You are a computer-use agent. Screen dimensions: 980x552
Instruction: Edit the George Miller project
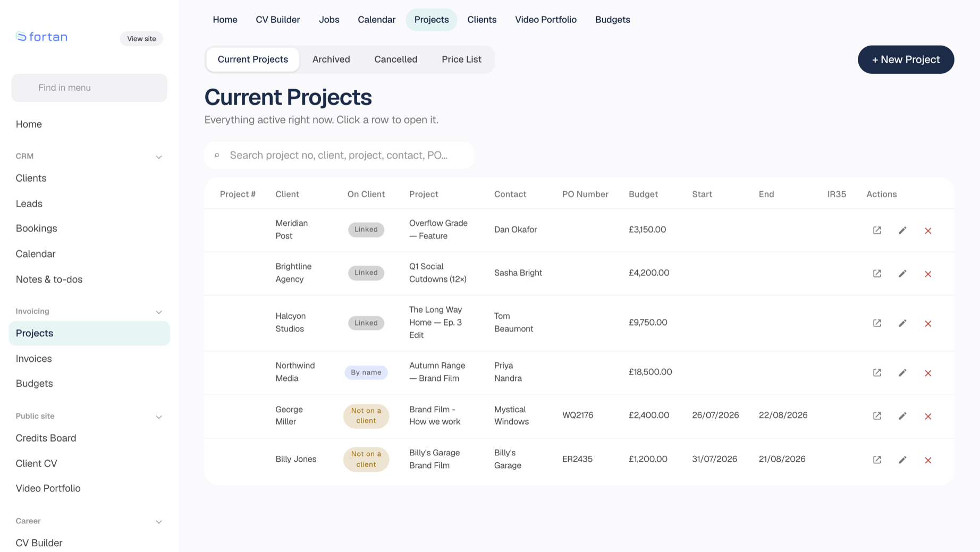pyautogui.click(x=902, y=416)
